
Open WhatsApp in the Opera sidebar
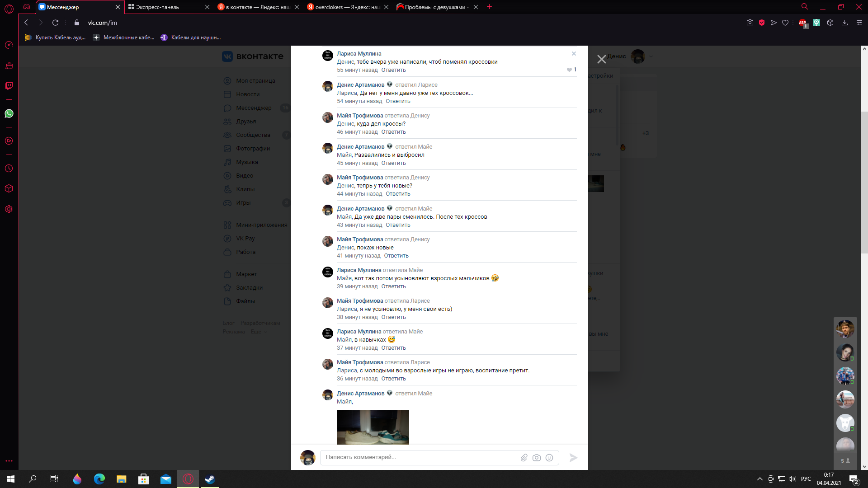(x=9, y=113)
